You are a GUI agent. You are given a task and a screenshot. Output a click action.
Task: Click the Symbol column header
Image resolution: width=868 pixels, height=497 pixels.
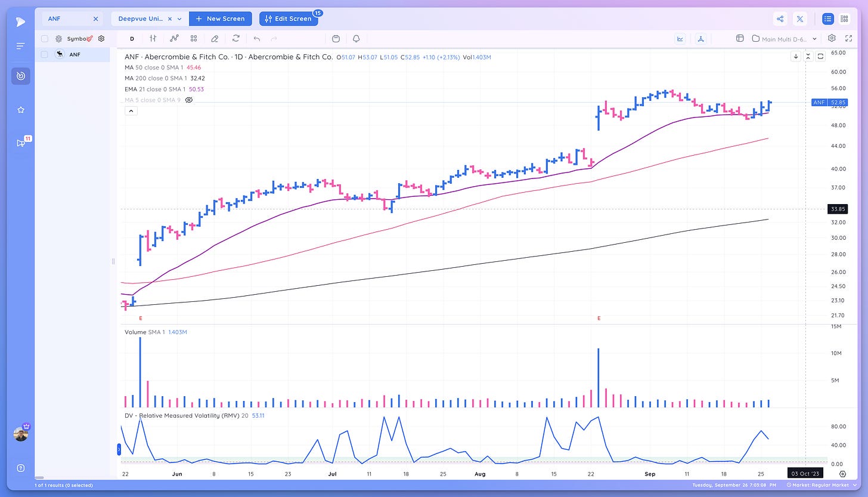pos(77,39)
